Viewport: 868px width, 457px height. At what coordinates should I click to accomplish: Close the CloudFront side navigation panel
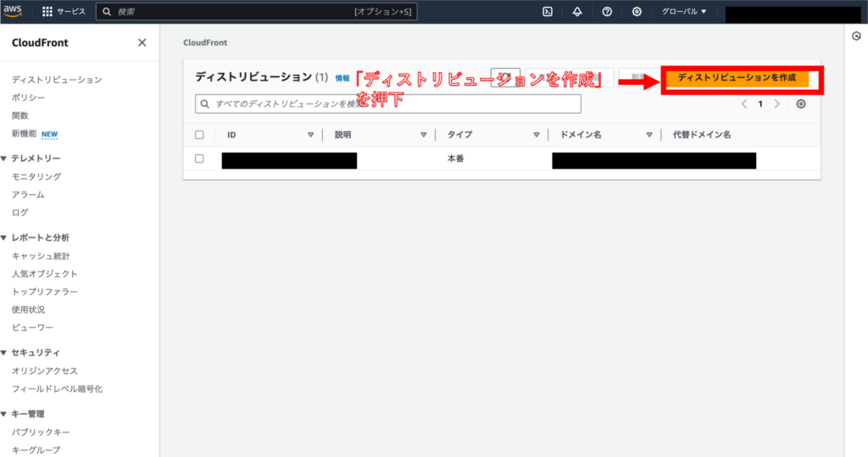click(142, 42)
